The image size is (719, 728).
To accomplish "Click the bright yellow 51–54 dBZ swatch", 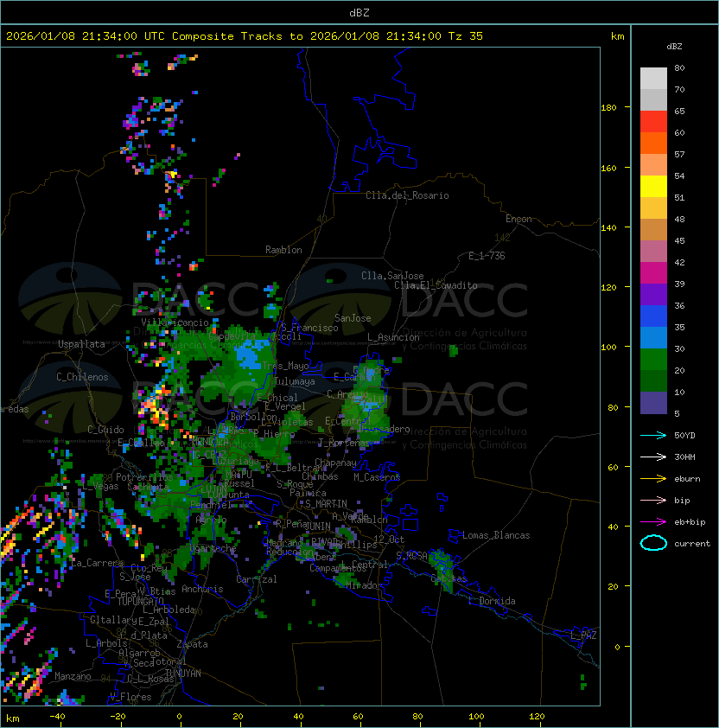I will pyautogui.click(x=653, y=186).
